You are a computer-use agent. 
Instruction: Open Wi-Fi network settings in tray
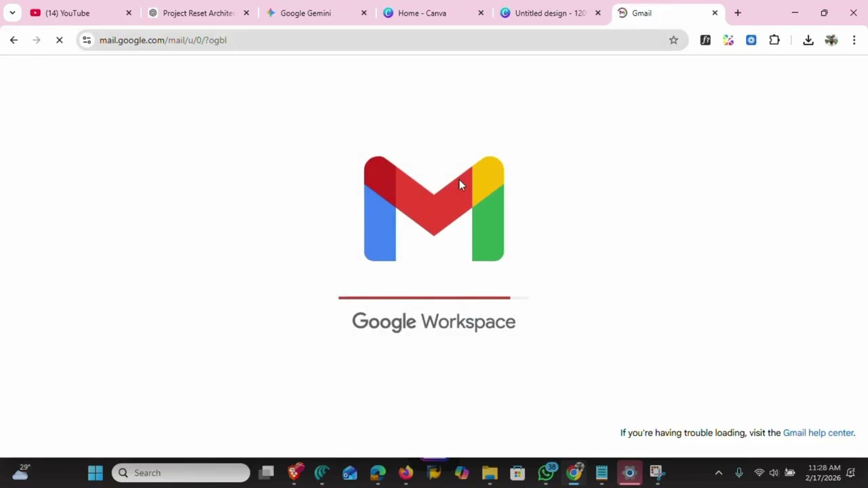pos(759,473)
